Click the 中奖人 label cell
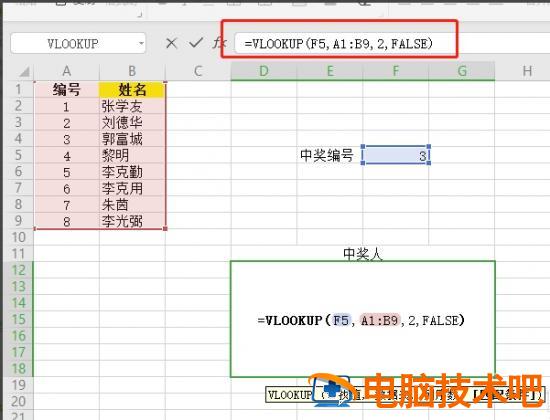 click(363, 253)
